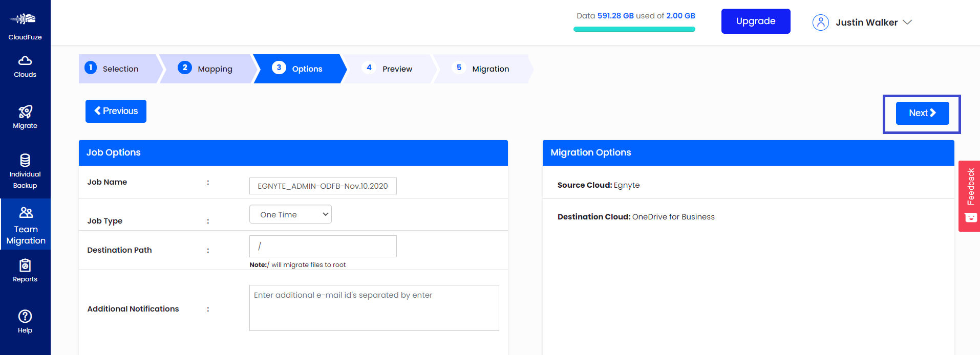The height and width of the screenshot is (355, 980).
Task: Open the Migrate rocket icon
Action: [25, 112]
